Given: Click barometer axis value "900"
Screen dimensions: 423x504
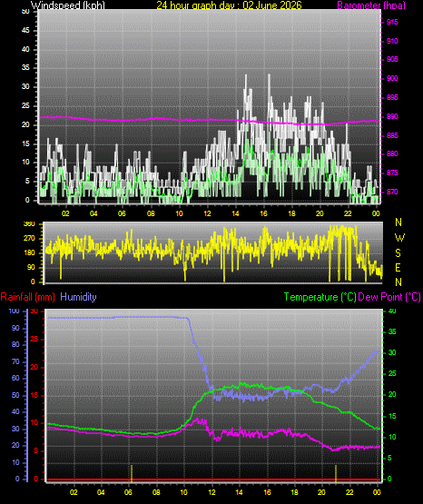Looking at the screenshot, I should (x=392, y=78).
